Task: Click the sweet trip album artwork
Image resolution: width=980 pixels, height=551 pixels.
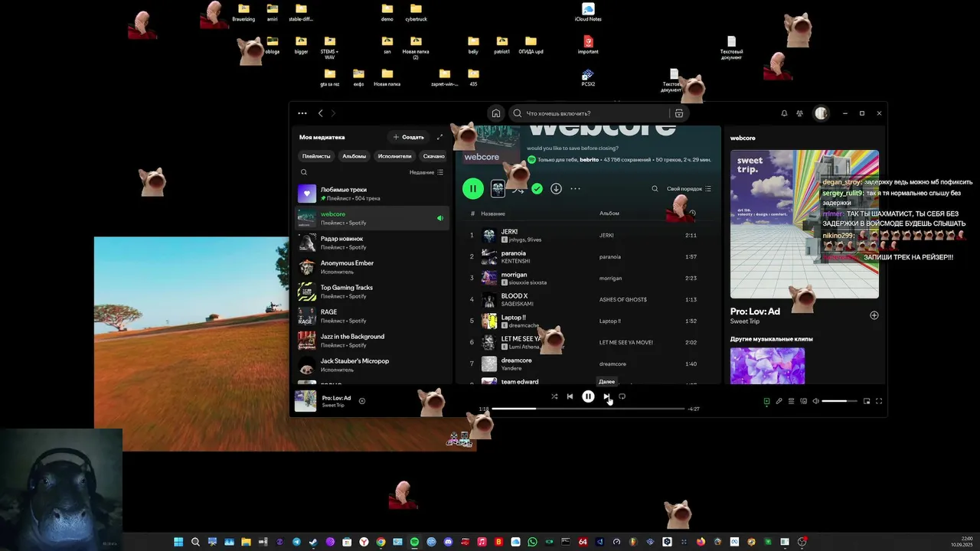Action: click(x=805, y=224)
